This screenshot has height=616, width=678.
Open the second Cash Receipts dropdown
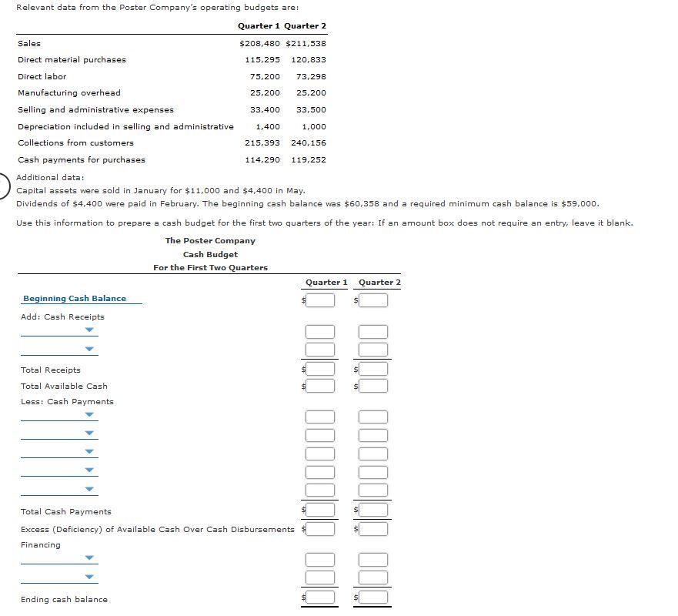[x=89, y=348]
